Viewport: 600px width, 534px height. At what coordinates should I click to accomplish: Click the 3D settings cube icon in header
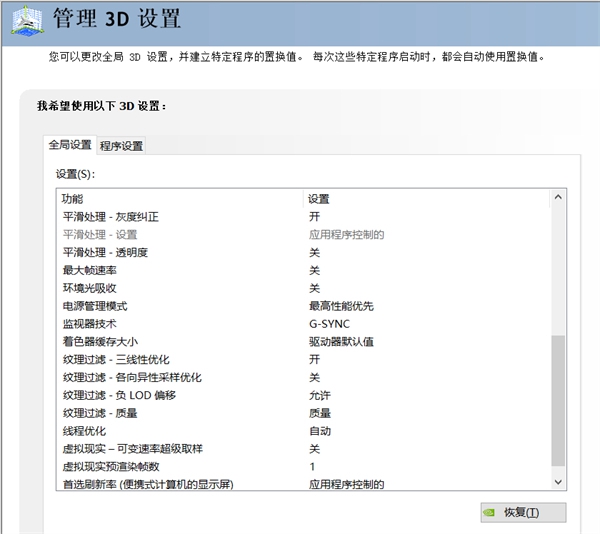coord(27,21)
